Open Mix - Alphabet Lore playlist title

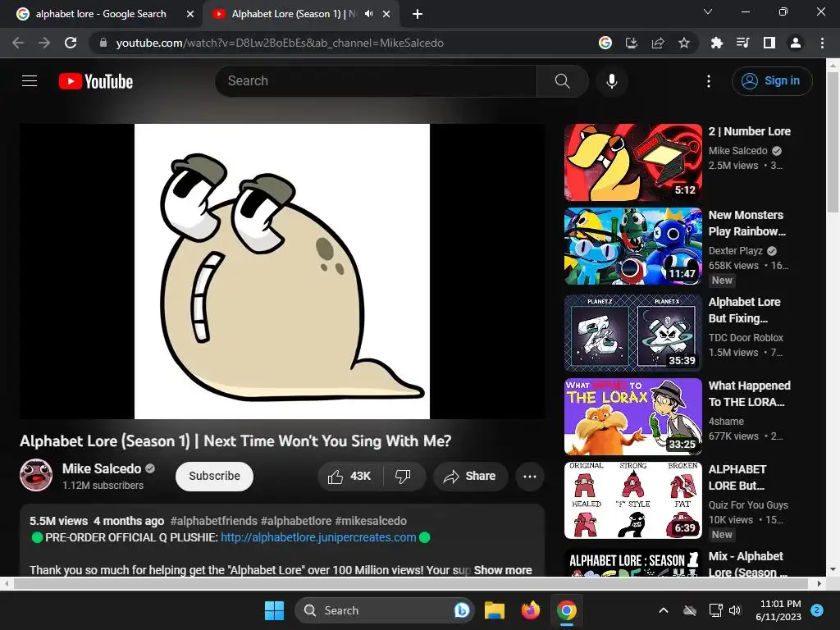pos(747,564)
